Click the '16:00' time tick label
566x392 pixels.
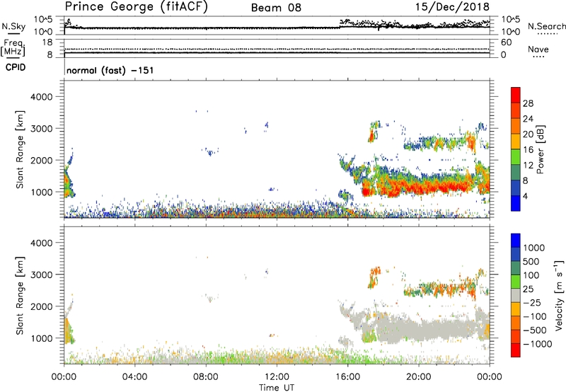point(347,377)
